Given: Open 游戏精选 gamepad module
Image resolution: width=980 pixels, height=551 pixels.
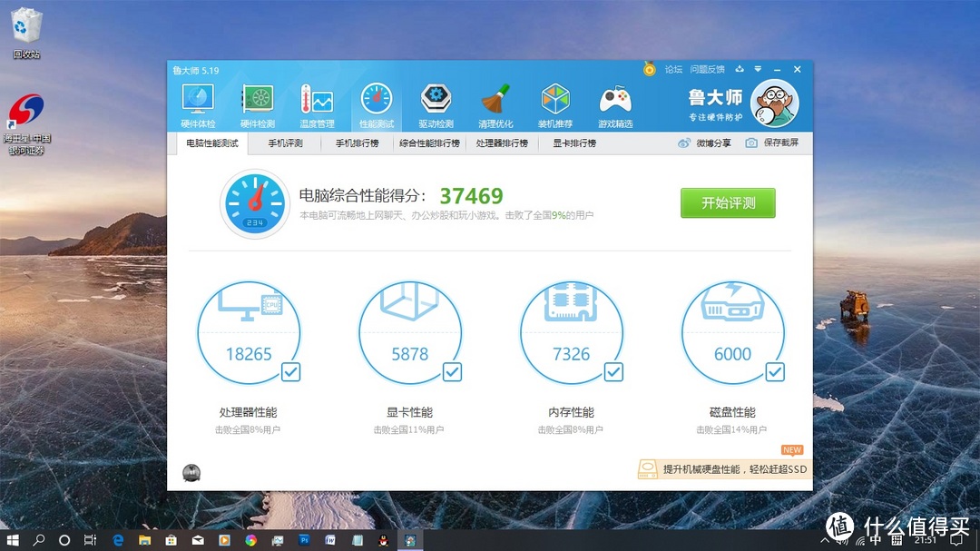Looking at the screenshot, I should [615, 105].
